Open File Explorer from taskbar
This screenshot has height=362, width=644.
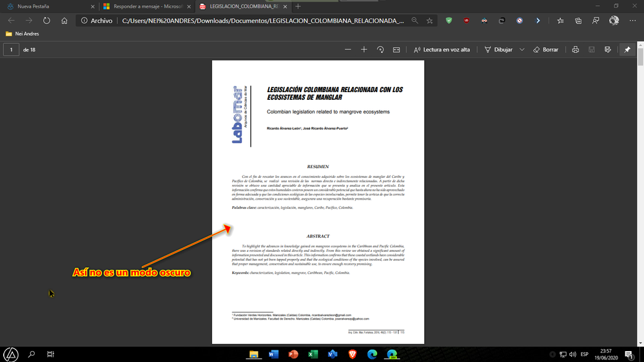pos(254,354)
